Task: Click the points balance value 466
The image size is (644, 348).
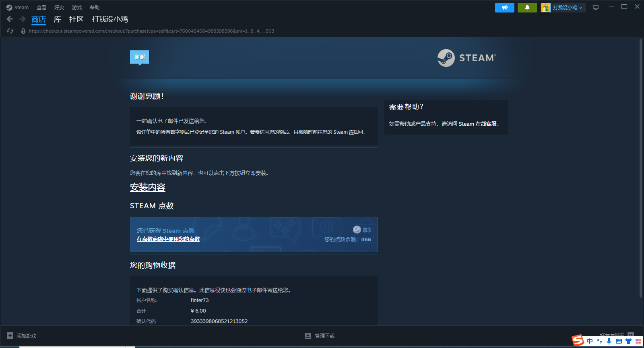Action: point(366,239)
